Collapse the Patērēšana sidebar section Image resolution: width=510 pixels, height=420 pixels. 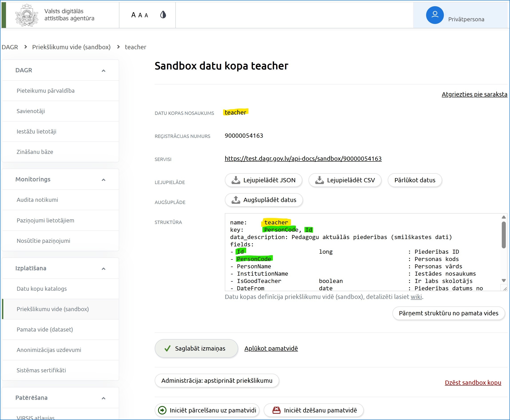(x=103, y=398)
